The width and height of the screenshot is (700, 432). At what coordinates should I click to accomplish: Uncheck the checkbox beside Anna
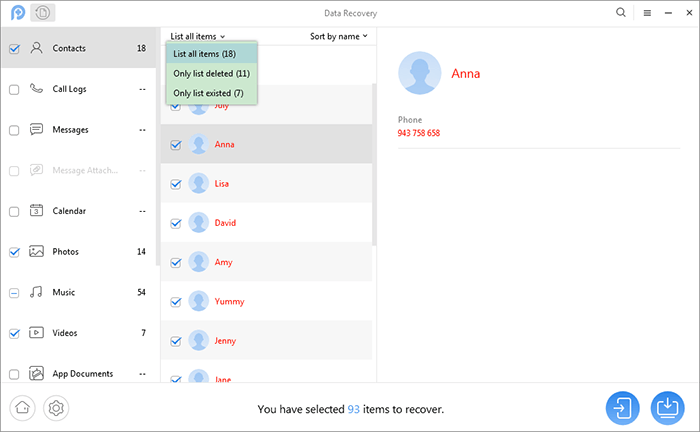[x=176, y=145]
